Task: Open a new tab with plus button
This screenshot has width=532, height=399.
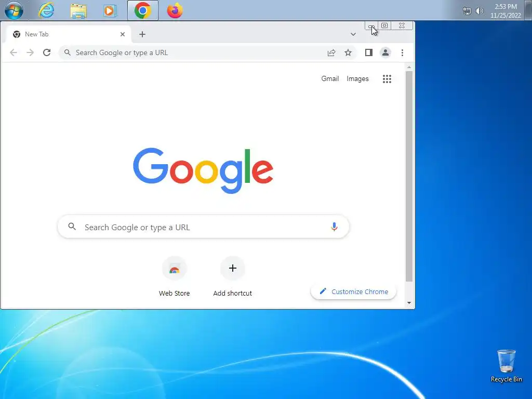Action: [142, 34]
